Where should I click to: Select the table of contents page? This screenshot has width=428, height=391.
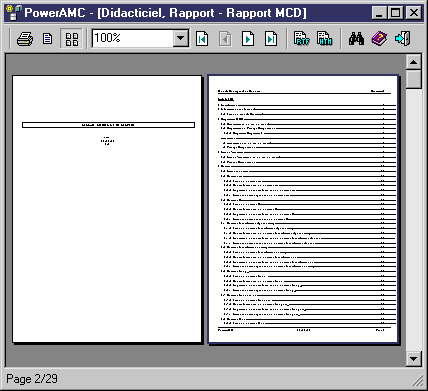pyautogui.click(x=303, y=209)
